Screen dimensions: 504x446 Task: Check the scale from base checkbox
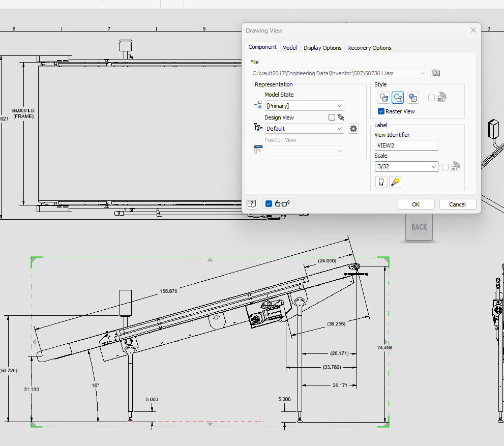[x=445, y=166]
